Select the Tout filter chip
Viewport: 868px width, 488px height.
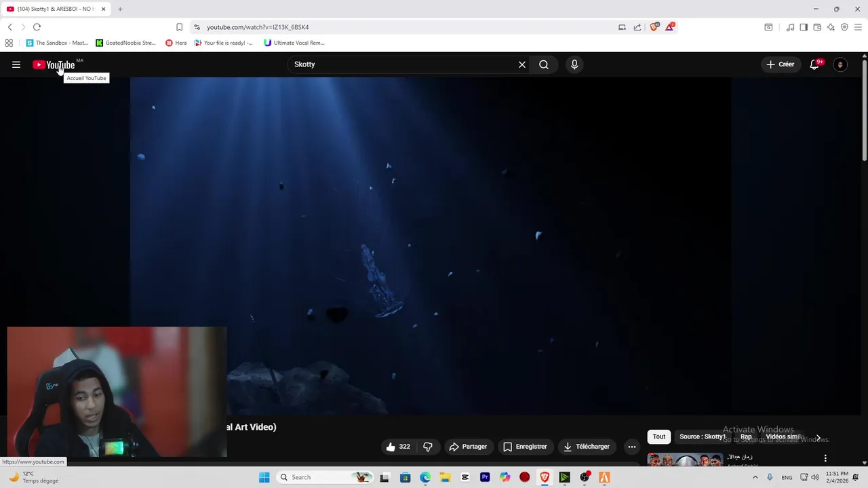pos(659,436)
